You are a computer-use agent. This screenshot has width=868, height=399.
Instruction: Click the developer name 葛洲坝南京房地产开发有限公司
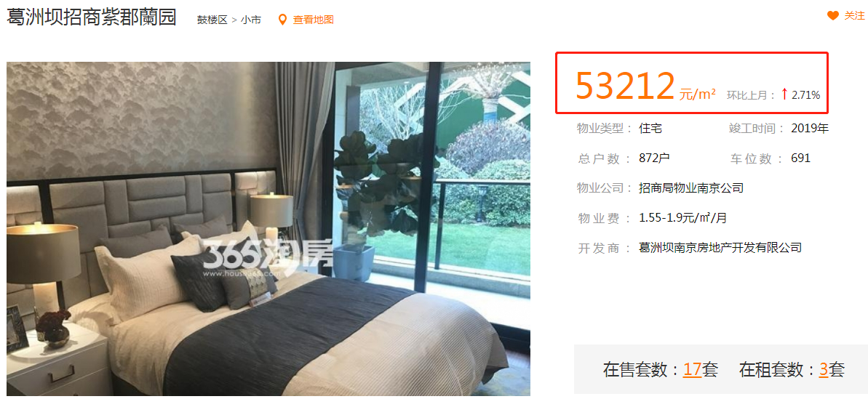(720, 248)
